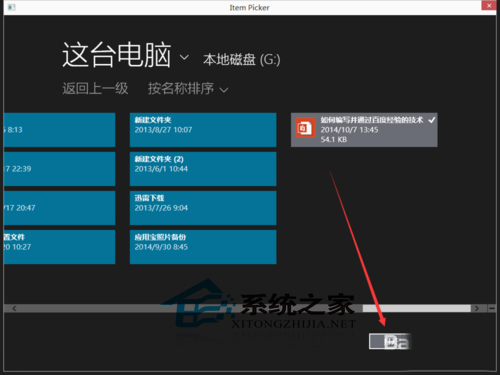Click the horizontal scrollbar right arrow
500x375 pixels.
tap(477, 308)
